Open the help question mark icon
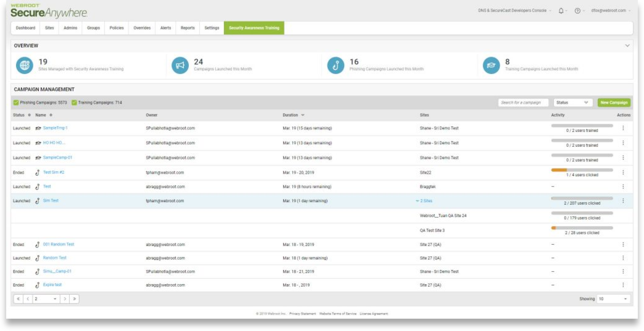 [577, 11]
